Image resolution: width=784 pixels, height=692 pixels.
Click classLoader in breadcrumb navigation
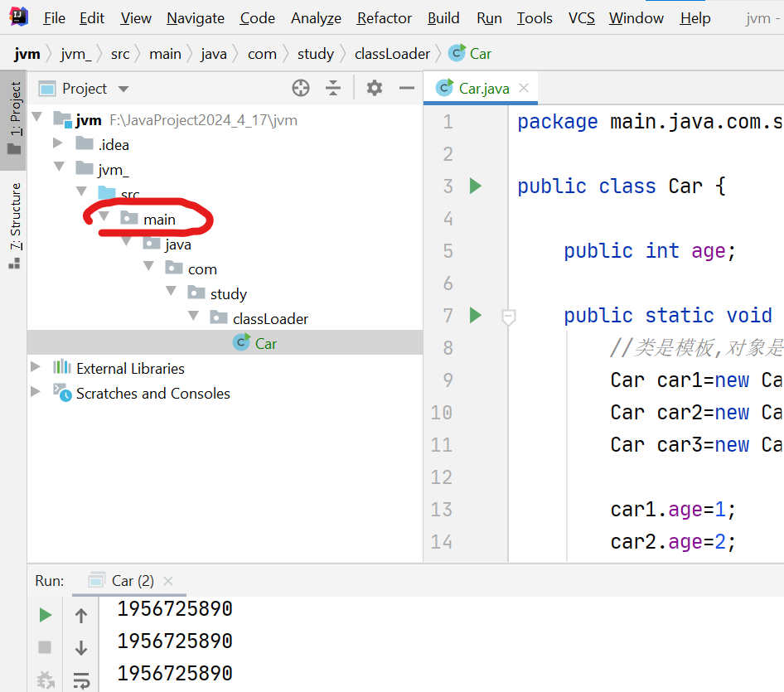392,52
